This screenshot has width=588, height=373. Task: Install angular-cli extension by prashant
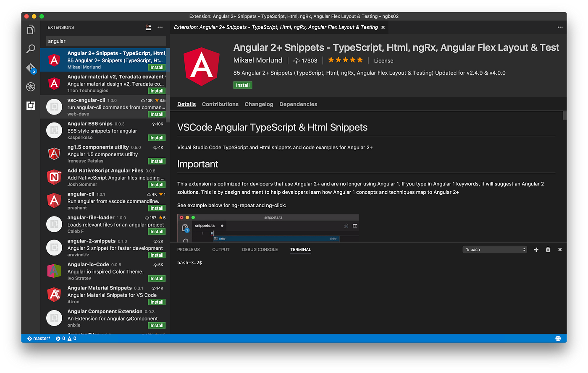(157, 209)
